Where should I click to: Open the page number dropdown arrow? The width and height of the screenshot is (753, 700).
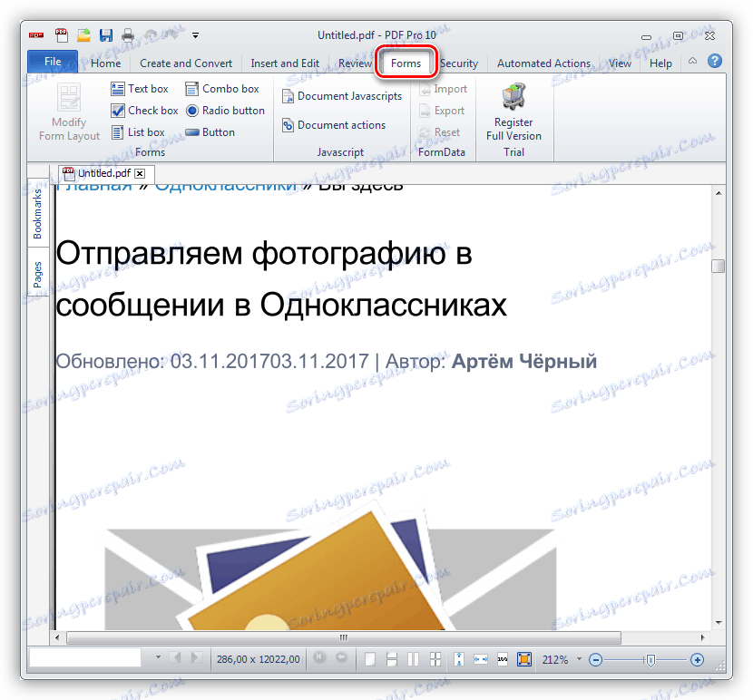158,657
